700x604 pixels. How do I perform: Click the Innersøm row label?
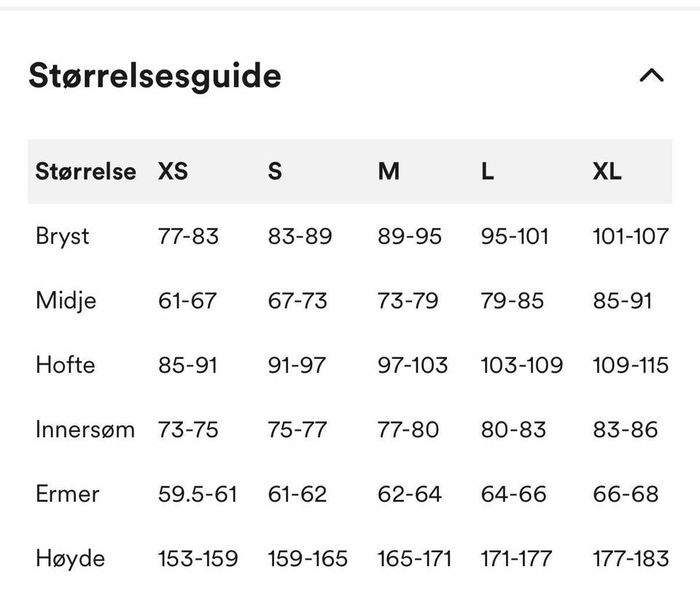click(85, 430)
